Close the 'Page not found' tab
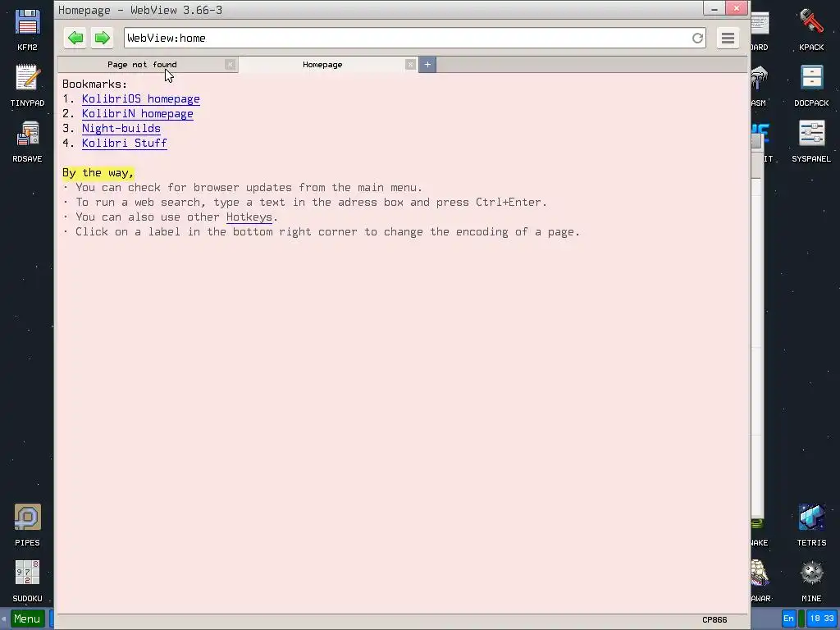The height and width of the screenshot is (630, 840). [230, 65]
